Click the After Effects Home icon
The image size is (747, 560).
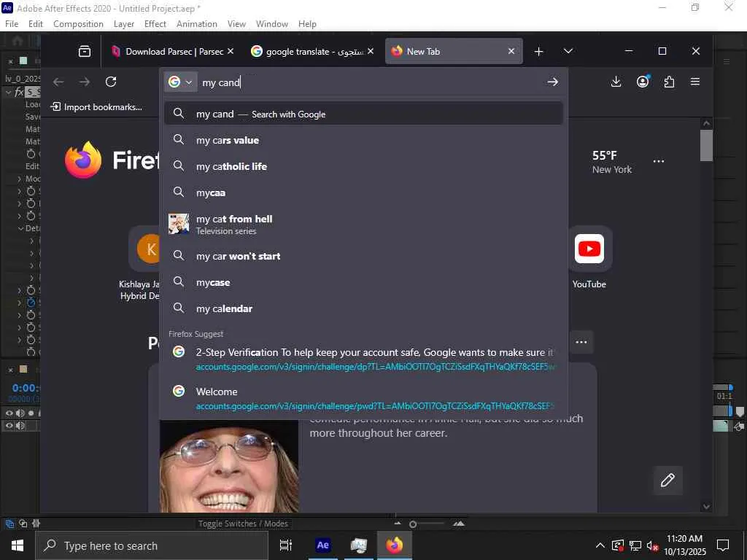(x=18, y=41)
